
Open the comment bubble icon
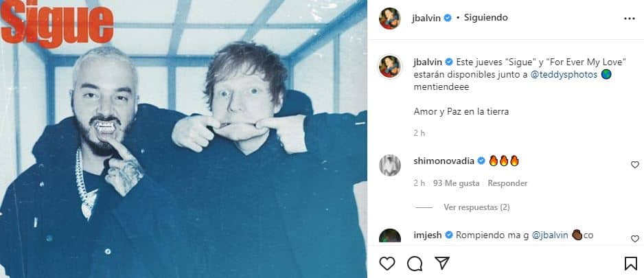pyautogui.click(x=415, y=264)
